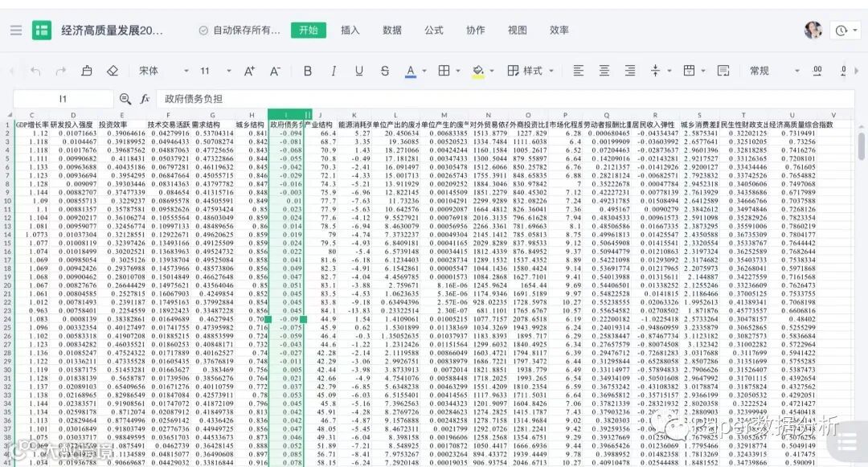Click the clear formatting eraser icon

113,71
